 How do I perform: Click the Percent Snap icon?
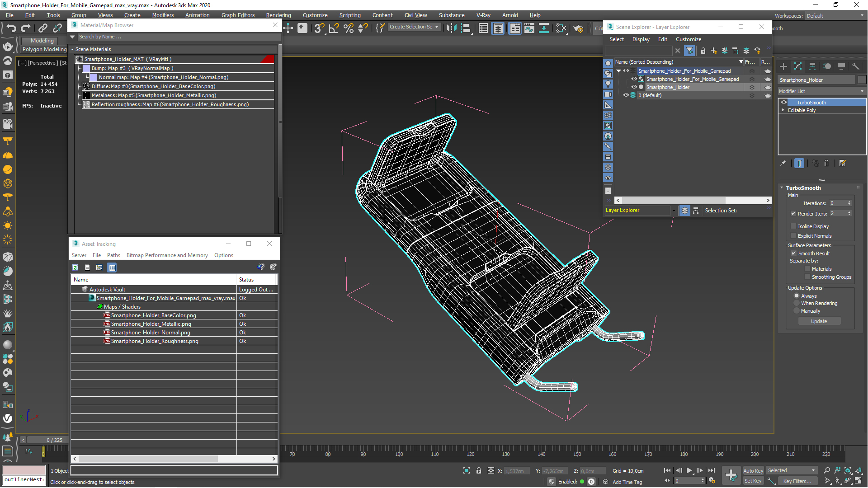point(349,28)
